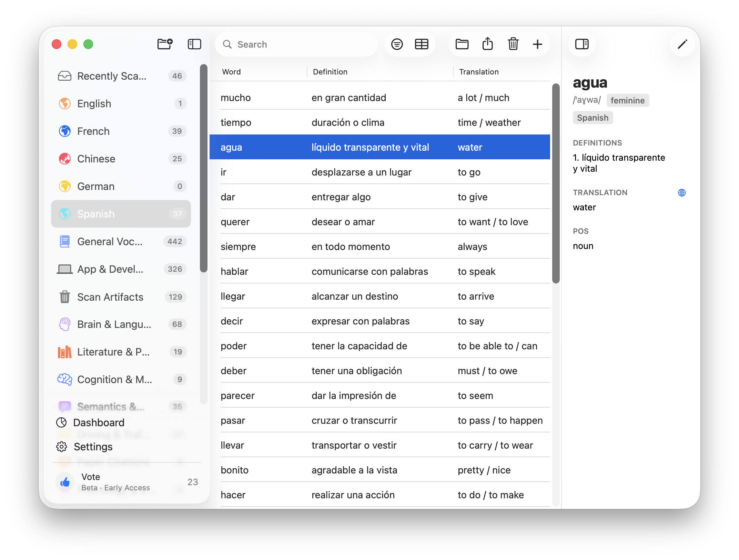Viewport: 739px width, 560px height.
Task: Open Literature collection in sidebar
Action: point(121,352)
